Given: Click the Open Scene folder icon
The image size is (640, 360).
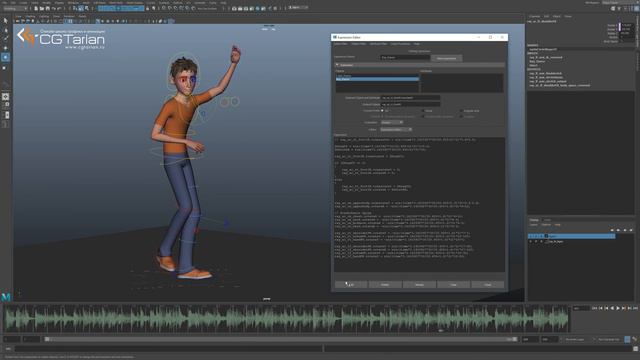Looking at the screenshot, I should [x=42, y=8].
